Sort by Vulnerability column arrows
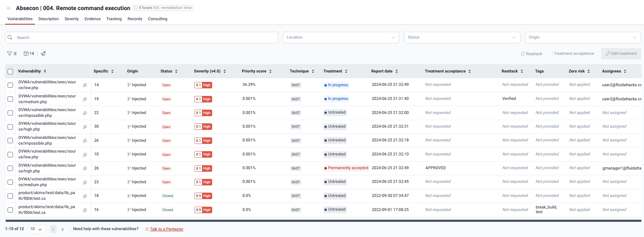 coord(45,71)
